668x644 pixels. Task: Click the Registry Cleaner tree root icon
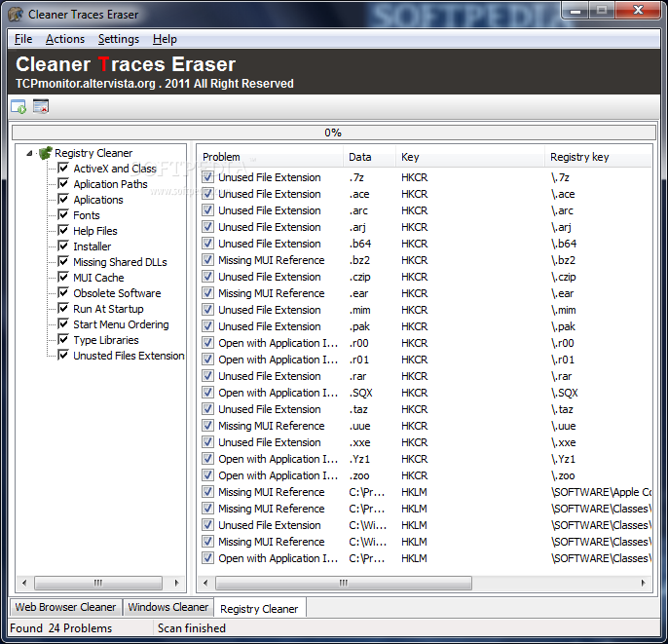(x=45, y=153)
